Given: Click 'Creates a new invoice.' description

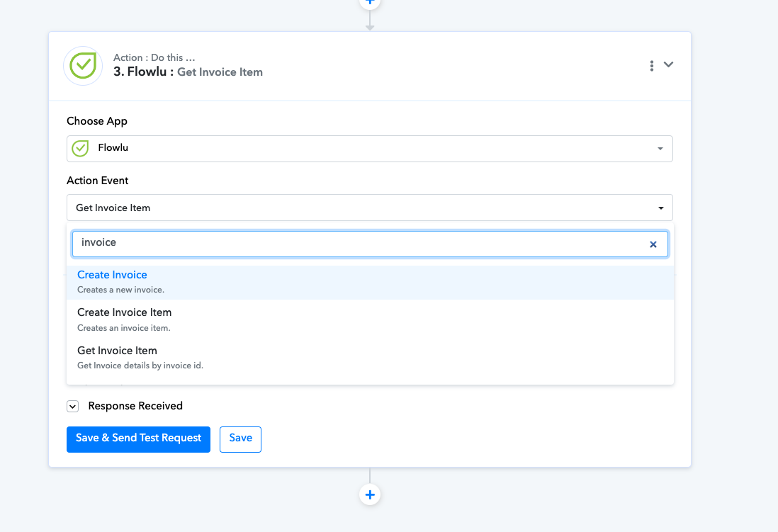Looking at the screenshot, I should tap(121, 290).
